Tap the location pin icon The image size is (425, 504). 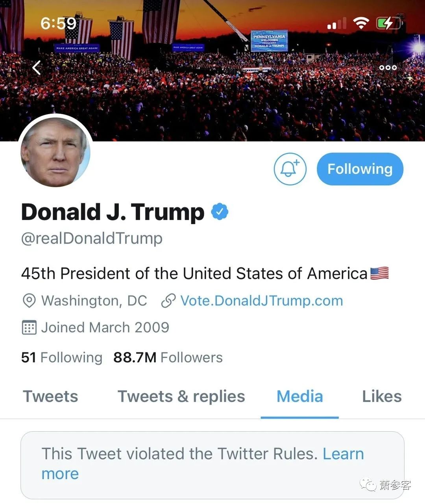point(29,301)
